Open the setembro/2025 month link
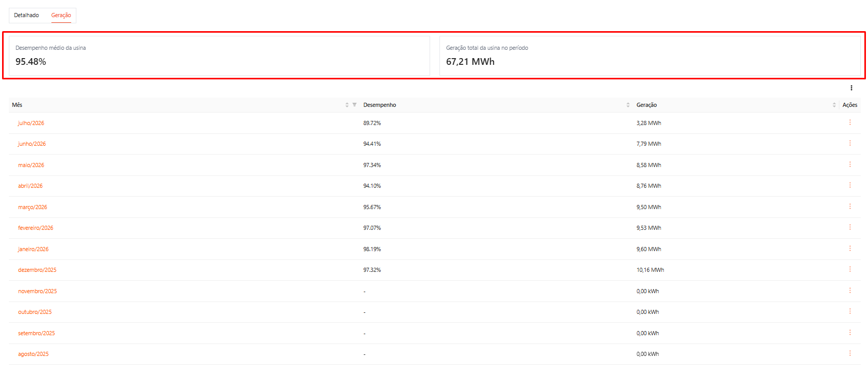Viewport: 868px width, 385px height. click(x=36, y=334)
